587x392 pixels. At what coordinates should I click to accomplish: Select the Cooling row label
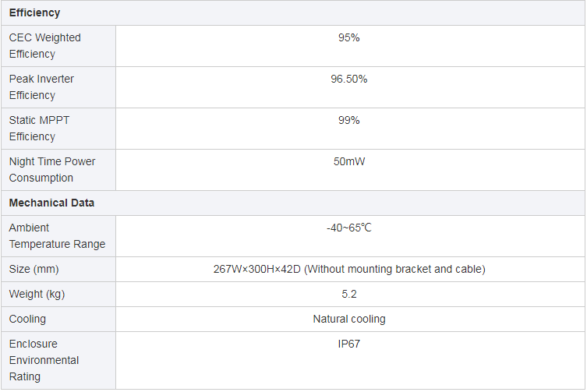tap(27, 319)
